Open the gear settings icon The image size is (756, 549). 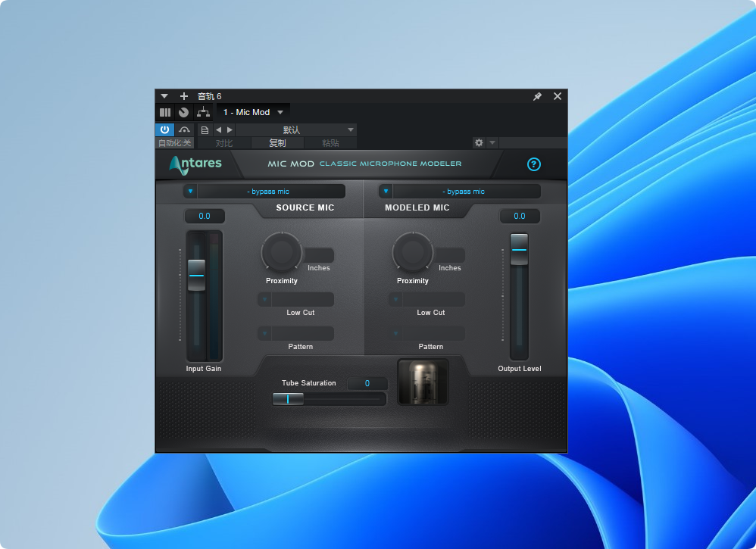pos(479,142)
